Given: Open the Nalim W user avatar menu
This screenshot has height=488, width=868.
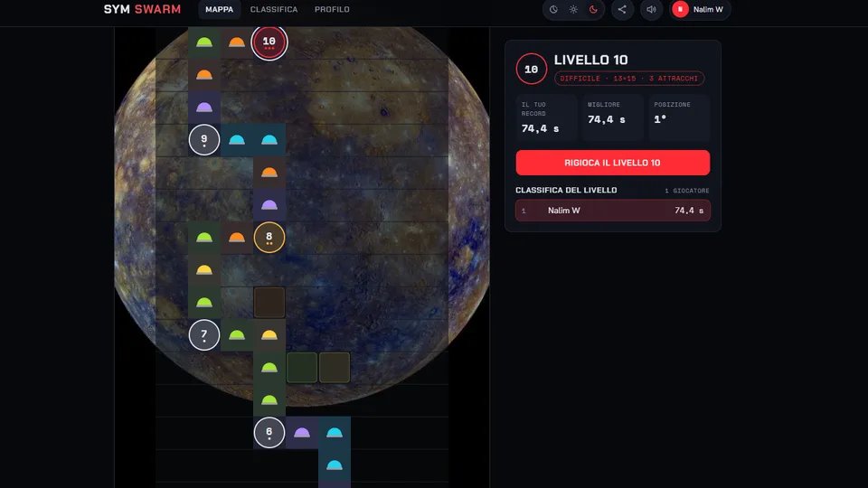Looking at the screenshot, I should coord(700,9).
